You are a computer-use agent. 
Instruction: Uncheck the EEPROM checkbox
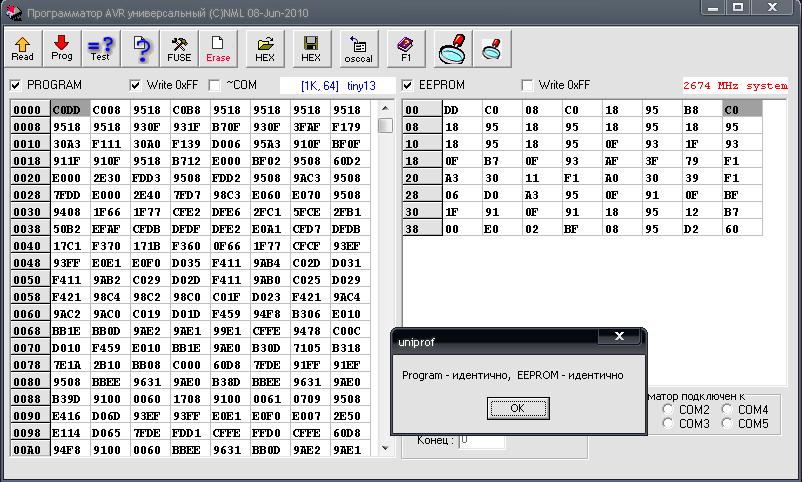pos(408,85)
